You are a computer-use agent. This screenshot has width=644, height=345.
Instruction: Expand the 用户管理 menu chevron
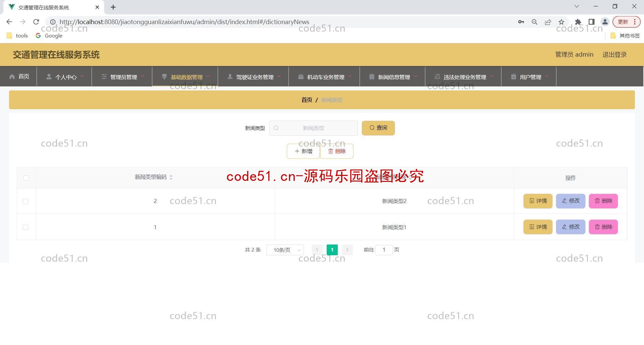[547, 76]
